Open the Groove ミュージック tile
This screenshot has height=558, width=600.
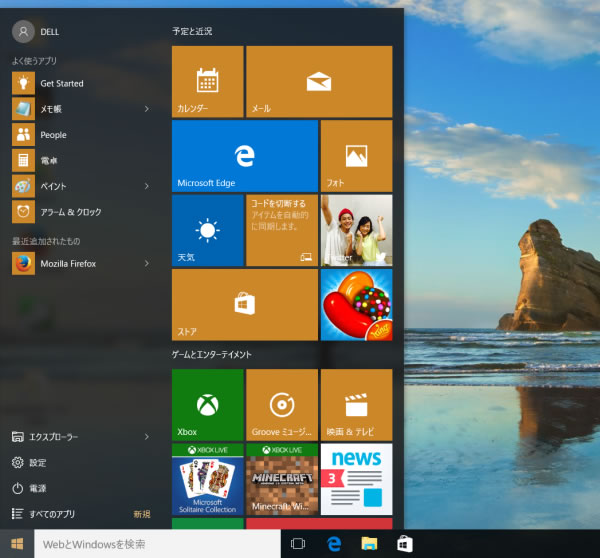282,405
